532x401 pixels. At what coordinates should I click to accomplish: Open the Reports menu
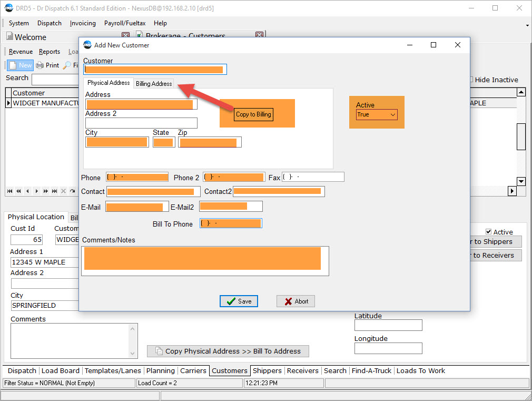tap(50, 52)
